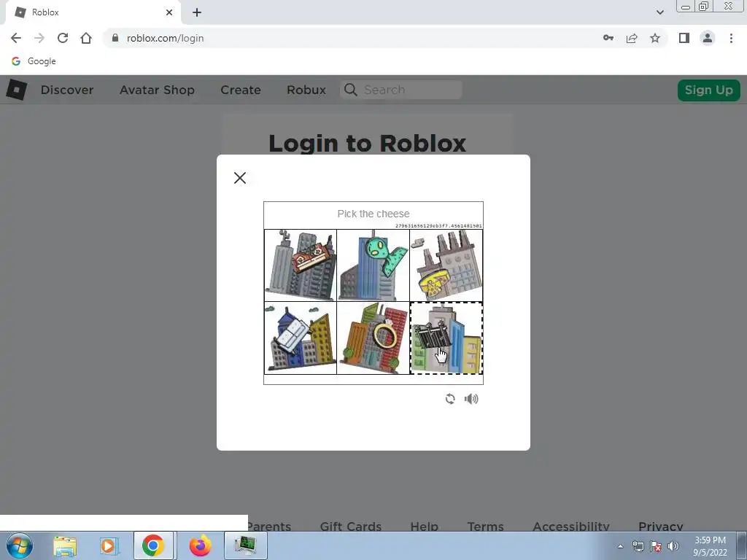The width and height of the screenshot is (747, 560).
Task: Open the Privacy footer link
Action: [660, 526]
